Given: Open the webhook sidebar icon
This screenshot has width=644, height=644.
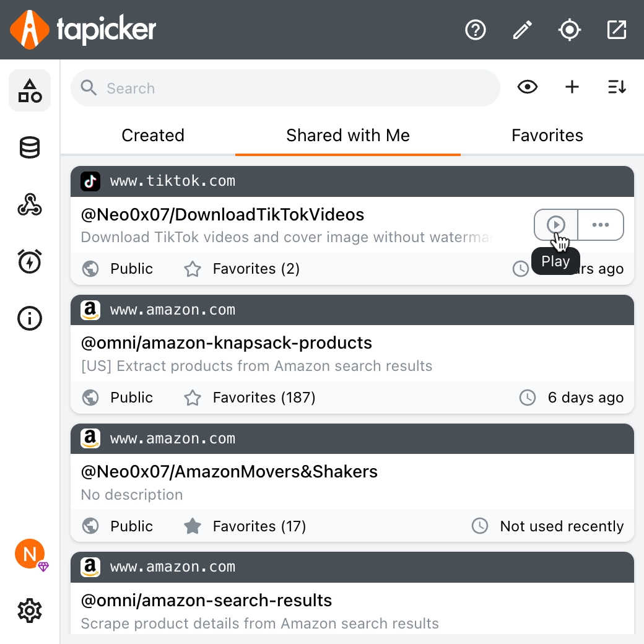Looking at the screenshot, I should click(x=30, y=205).
